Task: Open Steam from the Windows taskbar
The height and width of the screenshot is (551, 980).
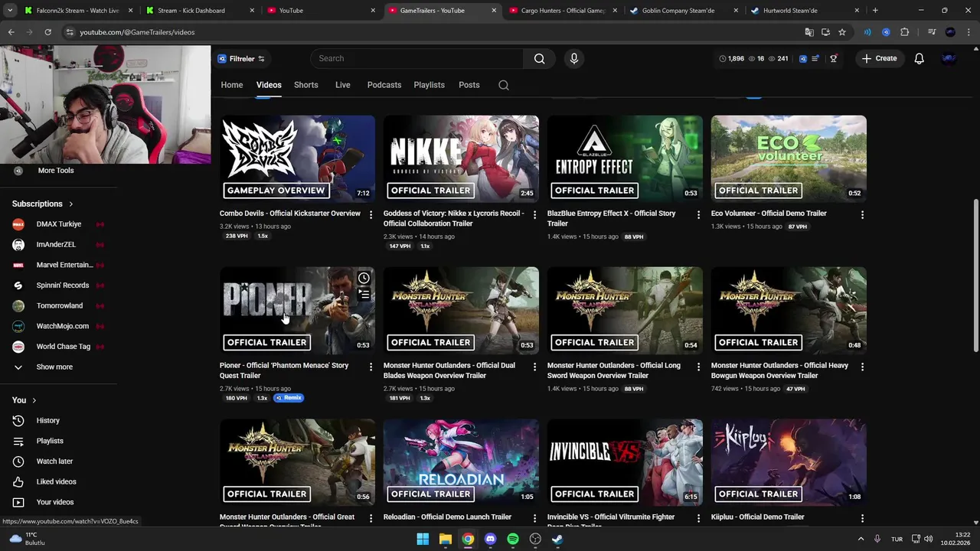Action: 557,539
